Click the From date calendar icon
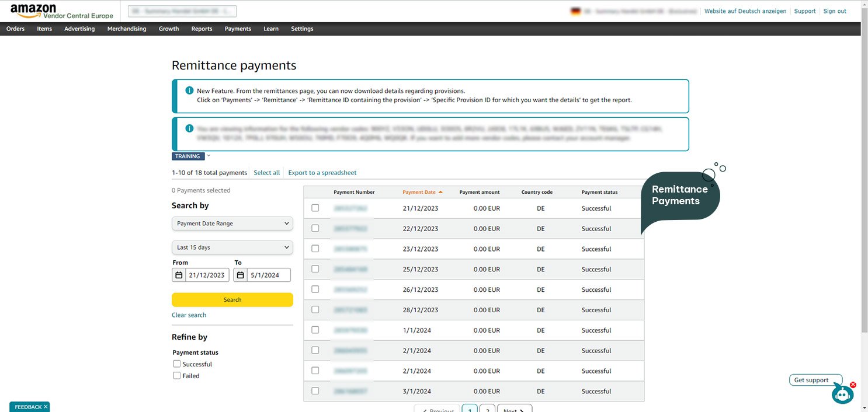 [x=179, y=275]
